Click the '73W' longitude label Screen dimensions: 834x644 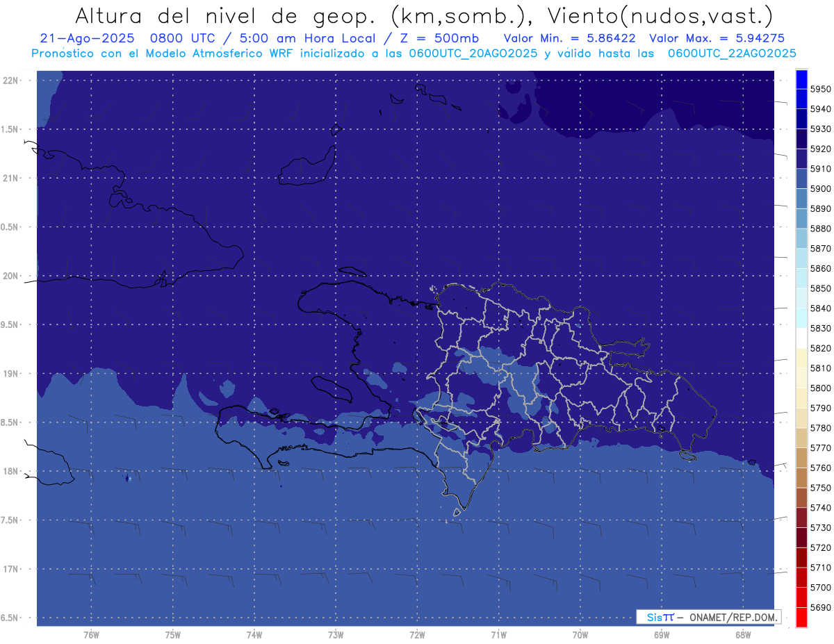(x=336, y=634)
